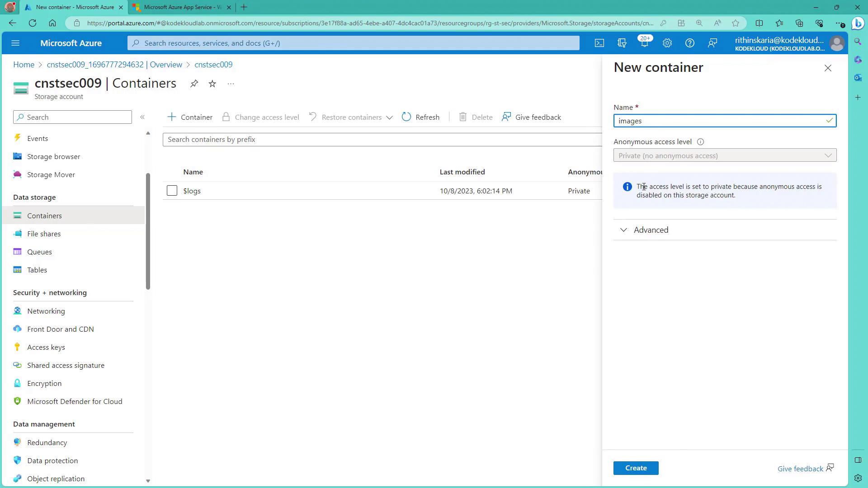This screenshot has width=868, height=488.
Task: Click the Create button
Action: coord(636,468)
